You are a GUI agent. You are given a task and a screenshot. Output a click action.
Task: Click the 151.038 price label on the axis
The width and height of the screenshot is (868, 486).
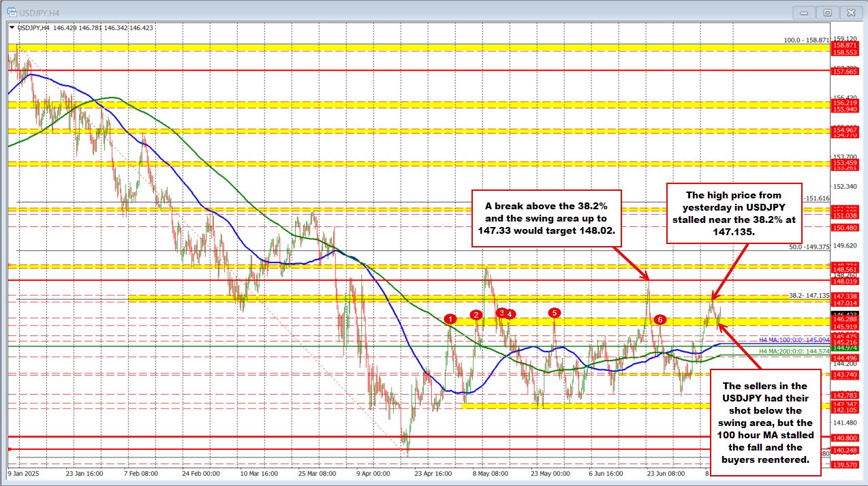(844, 215)
